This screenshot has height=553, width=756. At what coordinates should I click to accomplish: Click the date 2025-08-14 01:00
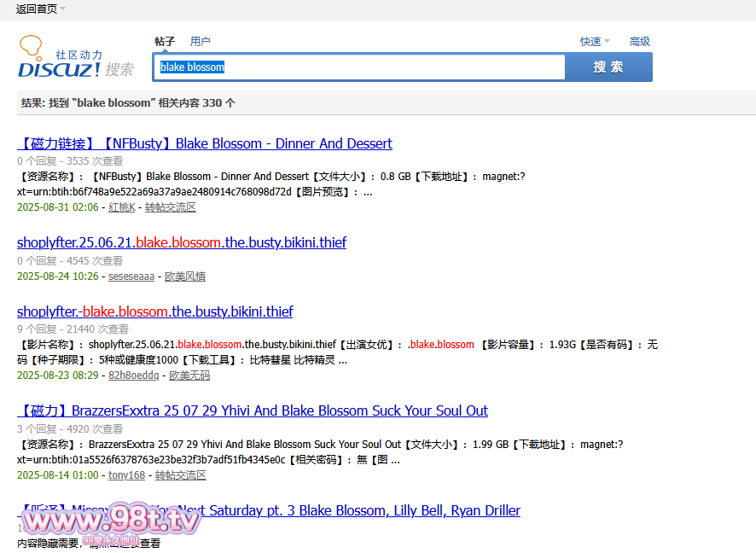(58, 474)
